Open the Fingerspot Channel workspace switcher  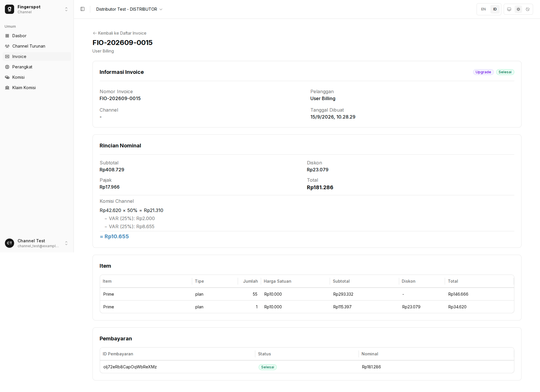pyautogui.click(x=37, y=9)
